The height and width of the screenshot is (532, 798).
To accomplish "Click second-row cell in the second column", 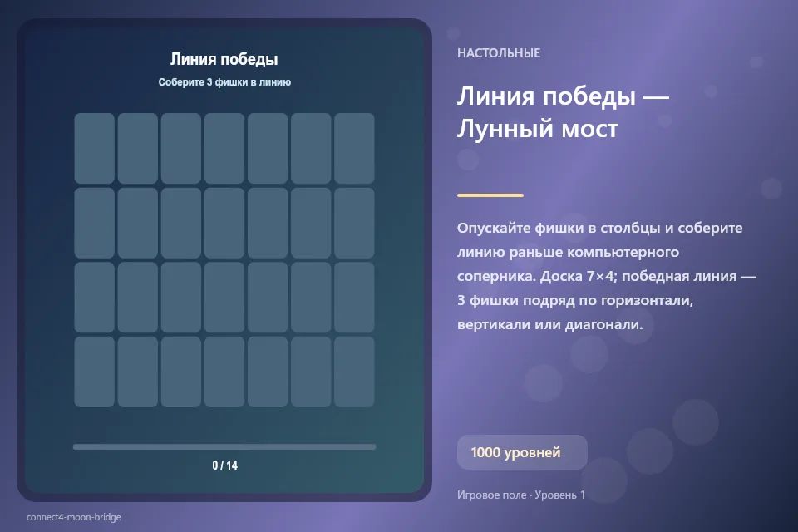I will pyautogui.click(x=138, y=223).
